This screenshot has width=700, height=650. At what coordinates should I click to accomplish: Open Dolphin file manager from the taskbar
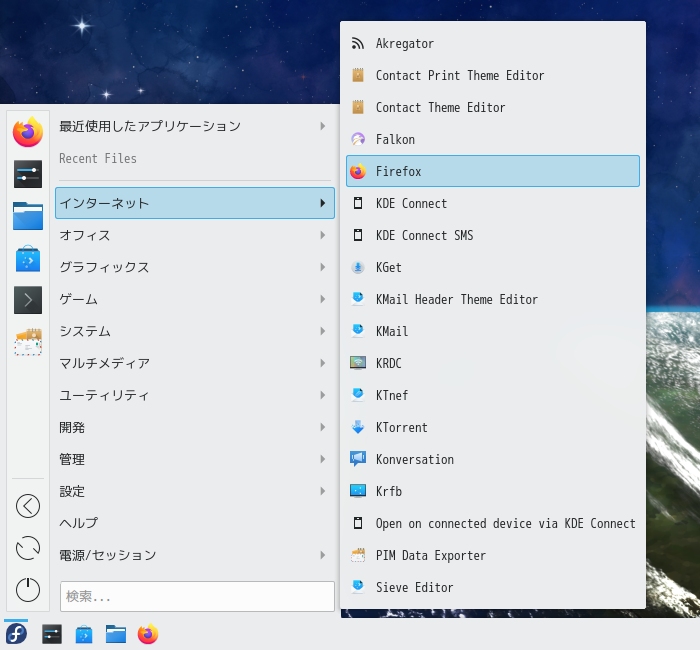(x=116, y=634)
